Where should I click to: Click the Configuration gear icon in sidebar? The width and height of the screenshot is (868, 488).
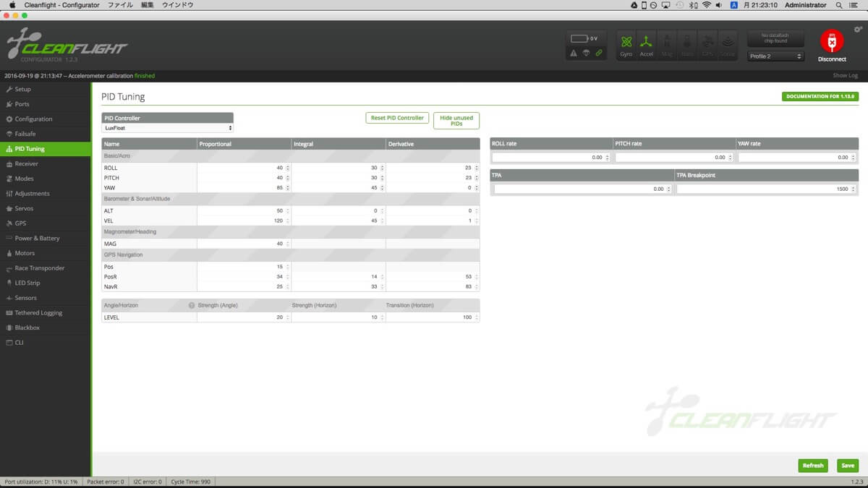[x=9, y=119]
